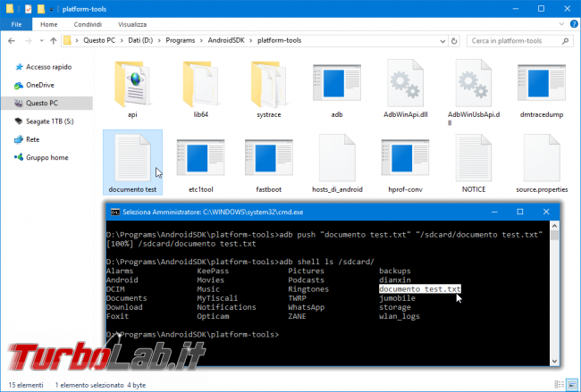Screen dimensions: 581x392
Task: Select Questo PC in the sidebar
Action: click(47, 103)
